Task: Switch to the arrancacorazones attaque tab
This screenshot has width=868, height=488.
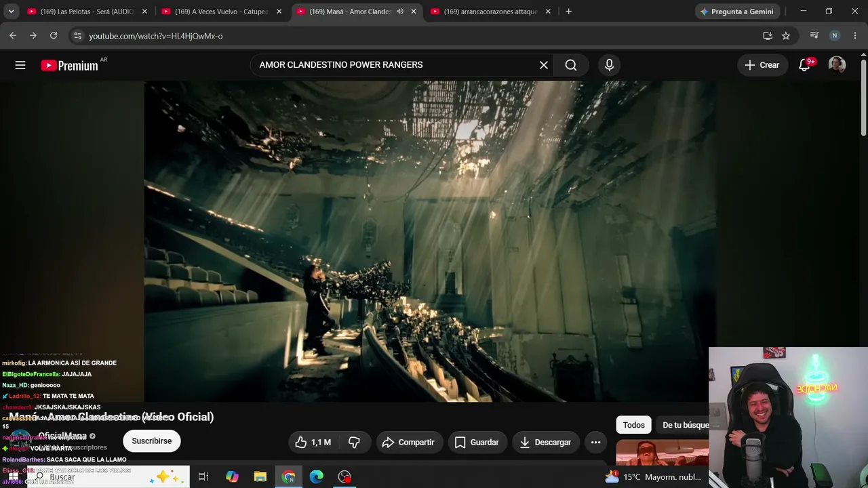Action: (490, 12)
